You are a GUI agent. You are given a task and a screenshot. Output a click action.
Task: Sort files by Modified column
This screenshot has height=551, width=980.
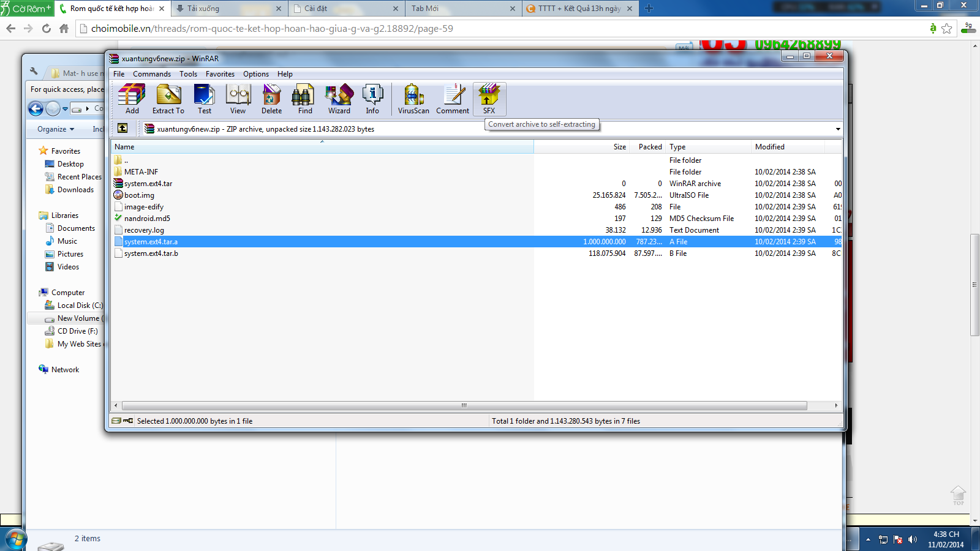click(788, 147)
